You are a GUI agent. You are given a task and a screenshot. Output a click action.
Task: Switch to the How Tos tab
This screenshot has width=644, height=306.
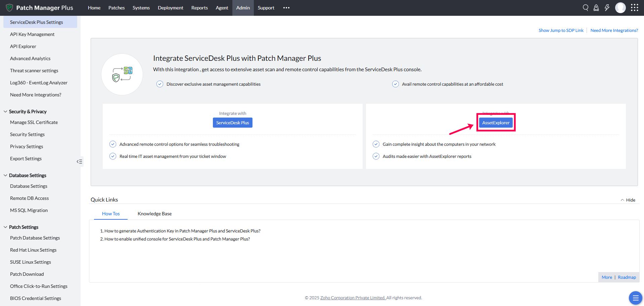[x=111, y=214]
